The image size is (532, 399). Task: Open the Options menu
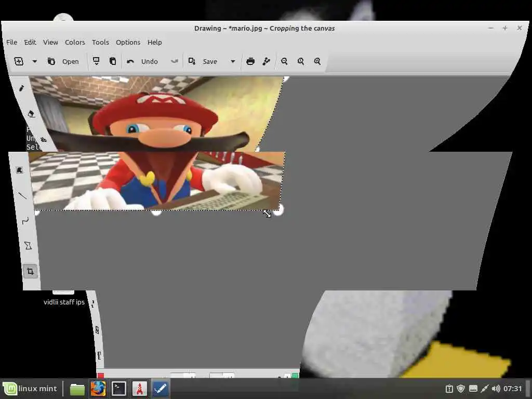(x=128, y=43)
